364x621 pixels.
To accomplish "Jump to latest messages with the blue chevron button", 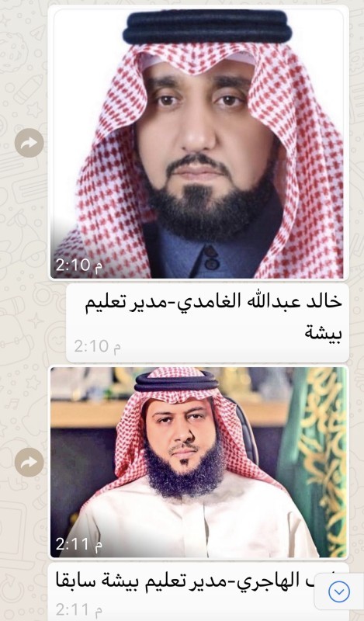I will click(339, 592).
